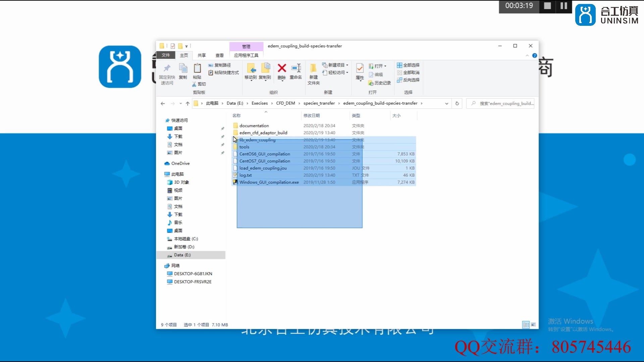This screenshot has height=362, width=644.
Task: Click Invert selection in ribbon
Action: coord(408,80)
